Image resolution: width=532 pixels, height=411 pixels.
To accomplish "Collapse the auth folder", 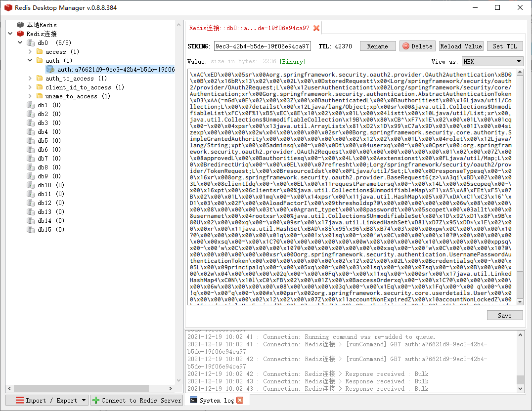I will [30, 60].
